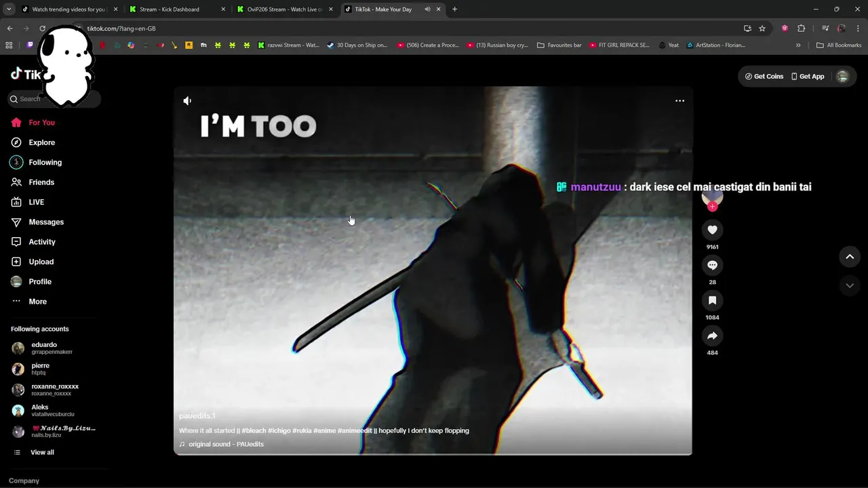This screenshot has height=488, width=868.
Task: Open the pink shield extension icon
Action: (x=785, y=28)
